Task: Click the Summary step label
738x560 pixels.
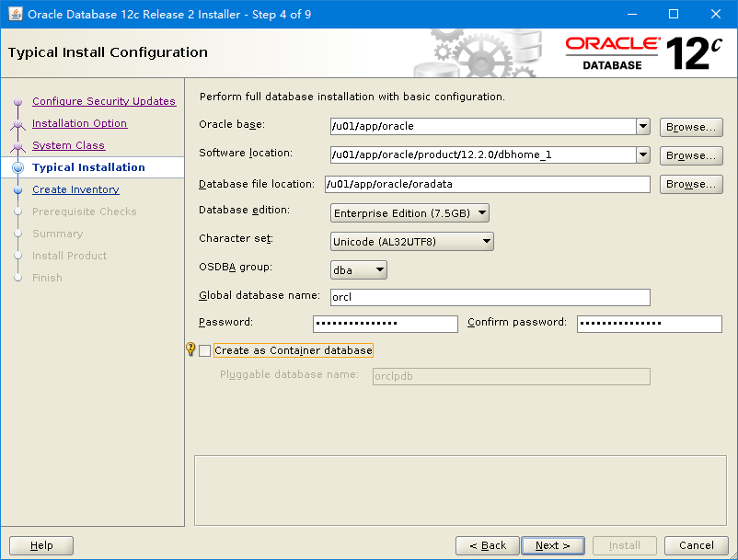Action: (x=57, y=234)
